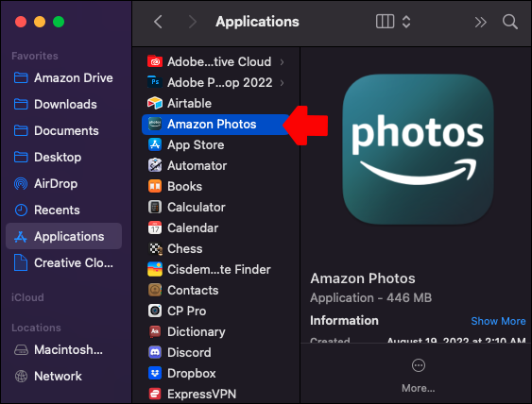Show more toolbar items via double chevron

pos(480,23)
